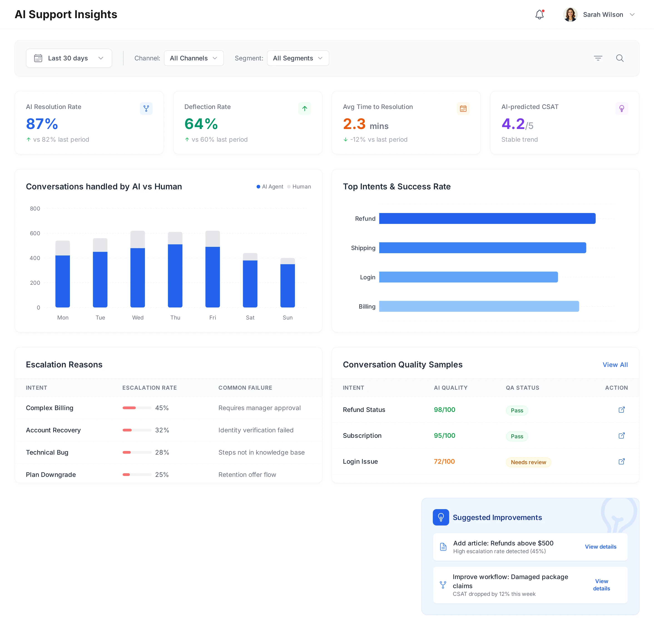Open the Last 30 days date range dropdown
Viewport: 654px width, 644px height.
coord(69,58)
